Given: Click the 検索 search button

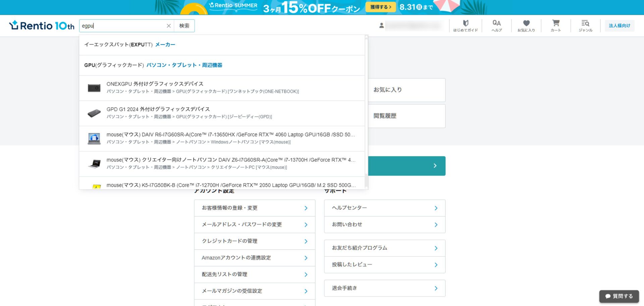Looking at the screenshot, I should click(184, 26).
